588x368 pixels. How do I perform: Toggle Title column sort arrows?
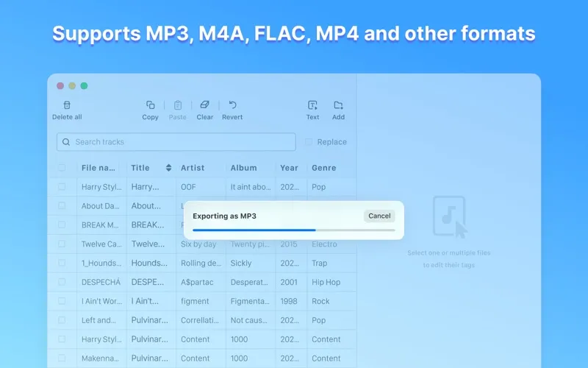pos(169,168)
